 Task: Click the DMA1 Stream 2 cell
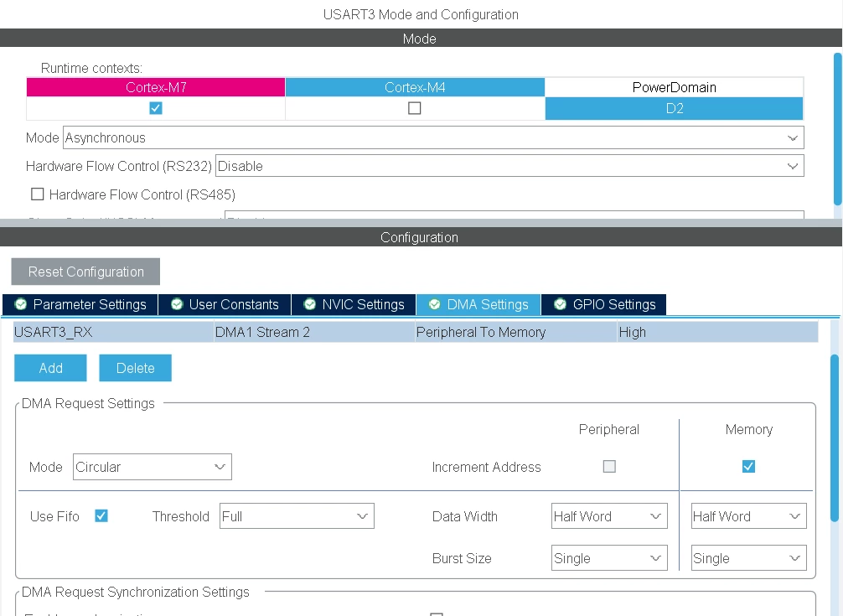[314, 332]
